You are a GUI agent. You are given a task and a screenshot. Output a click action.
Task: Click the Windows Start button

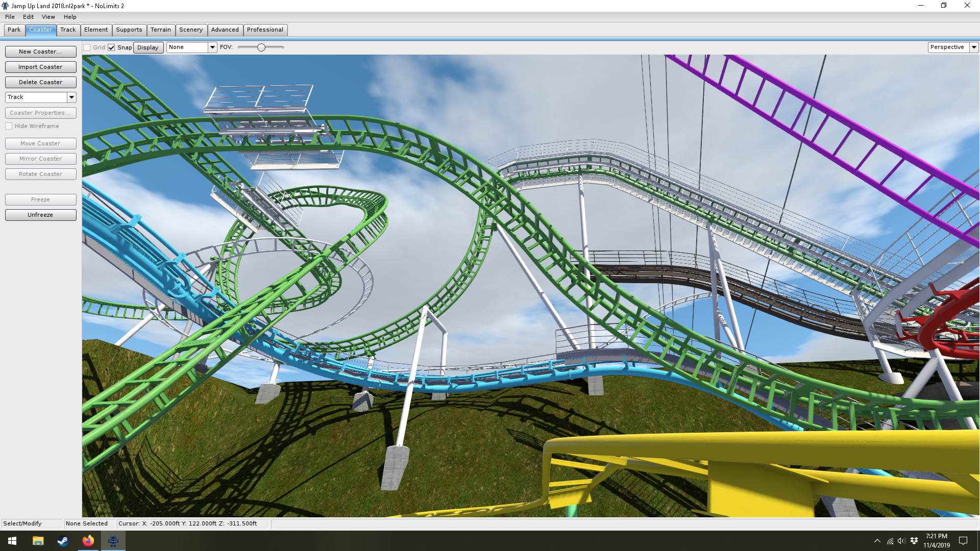12,541
